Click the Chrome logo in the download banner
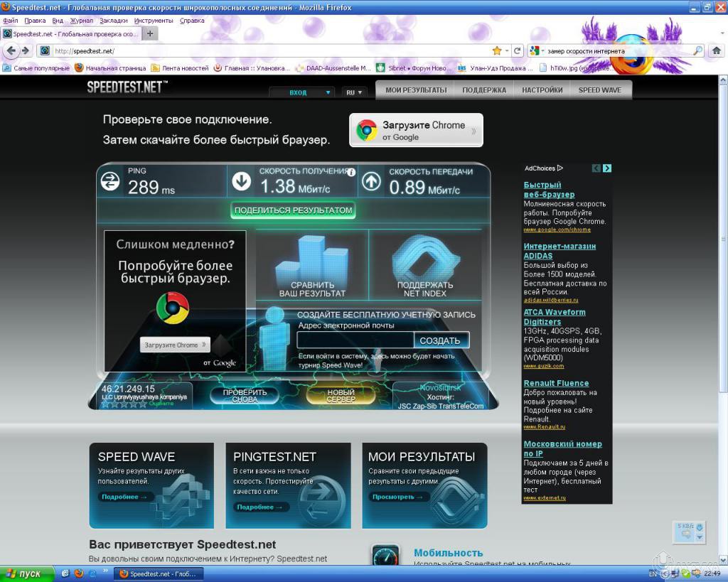The image size is (728, 582). pos(366,129)
